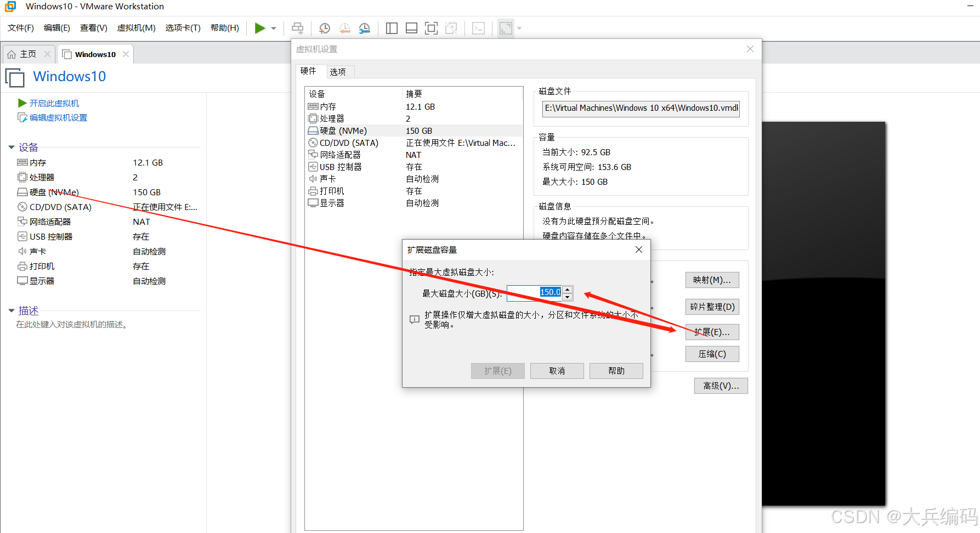Decrease max disk size with down arrow

click(x=568, y=297)
